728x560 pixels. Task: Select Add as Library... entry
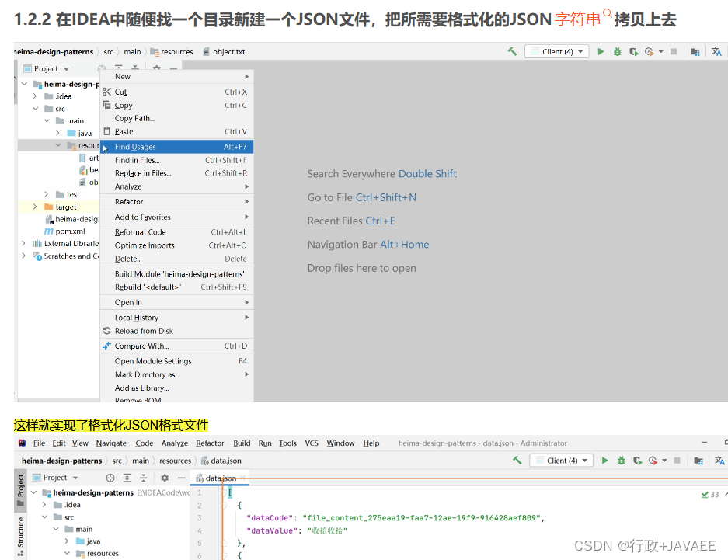(x=177, y=388)
